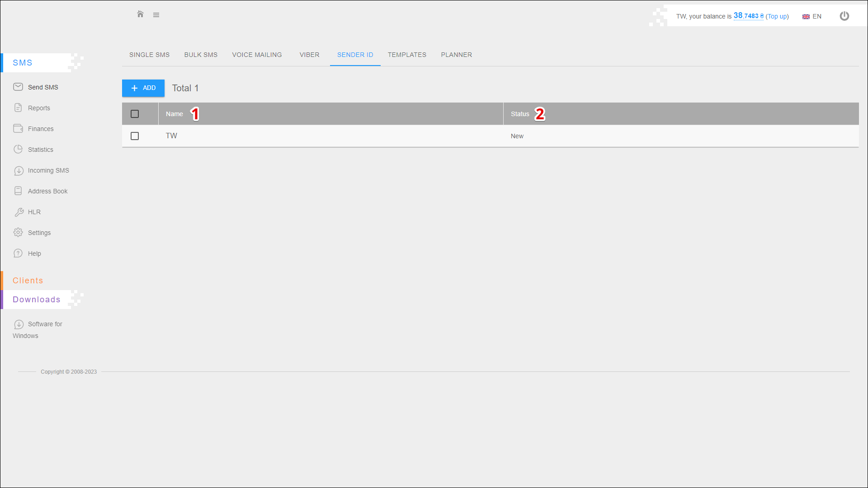Open Settings gear icon in sidebar
This screenshot has height=488, width=868.
[x=18, y=232]
